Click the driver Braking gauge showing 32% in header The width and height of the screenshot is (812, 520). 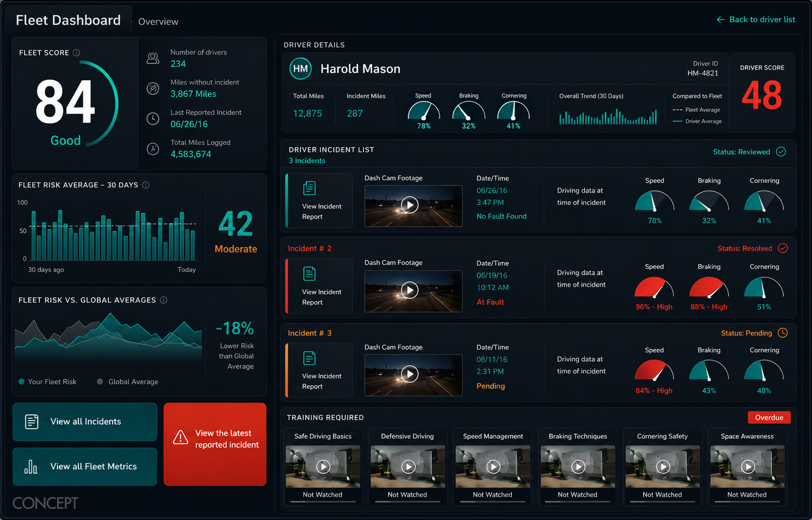pyautogui.click(x=468, y=111)
